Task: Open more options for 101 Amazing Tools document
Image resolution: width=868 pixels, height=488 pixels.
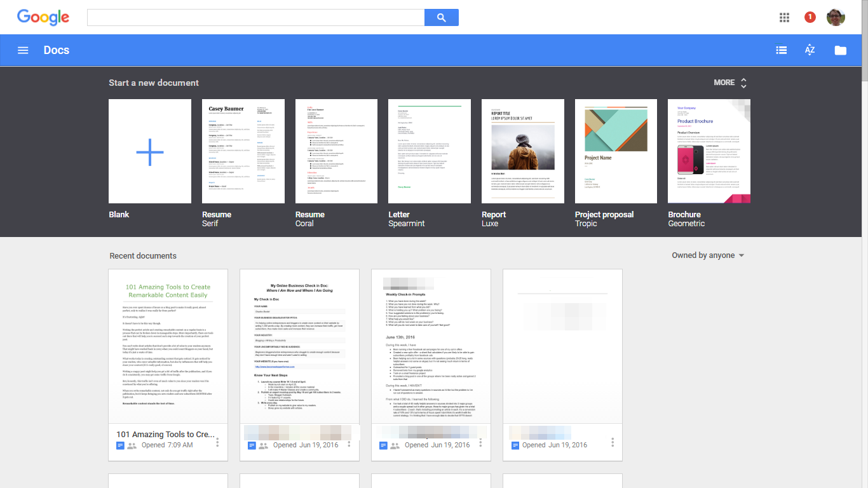Action: pyautogui.click(x=217, y=442)
